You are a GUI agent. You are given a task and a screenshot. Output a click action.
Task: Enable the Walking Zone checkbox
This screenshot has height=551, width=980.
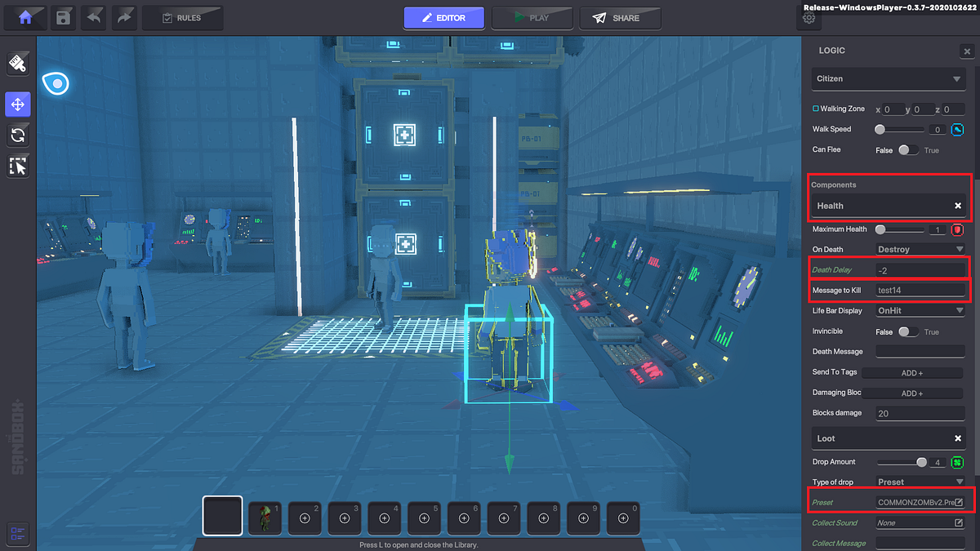pos(816,108)
